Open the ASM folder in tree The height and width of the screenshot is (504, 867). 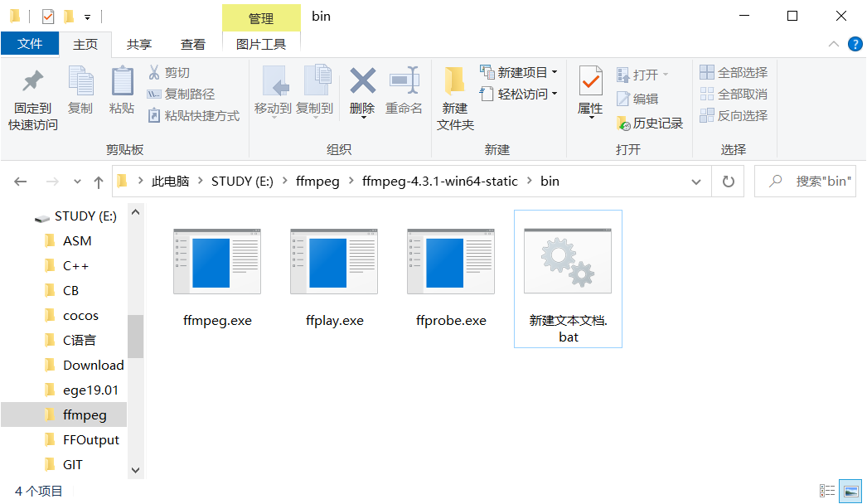77,240
